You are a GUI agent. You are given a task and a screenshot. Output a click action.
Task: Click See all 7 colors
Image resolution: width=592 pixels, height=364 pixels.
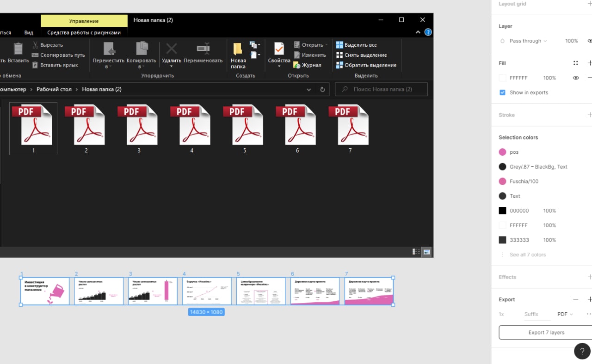(x=527, y=255)
